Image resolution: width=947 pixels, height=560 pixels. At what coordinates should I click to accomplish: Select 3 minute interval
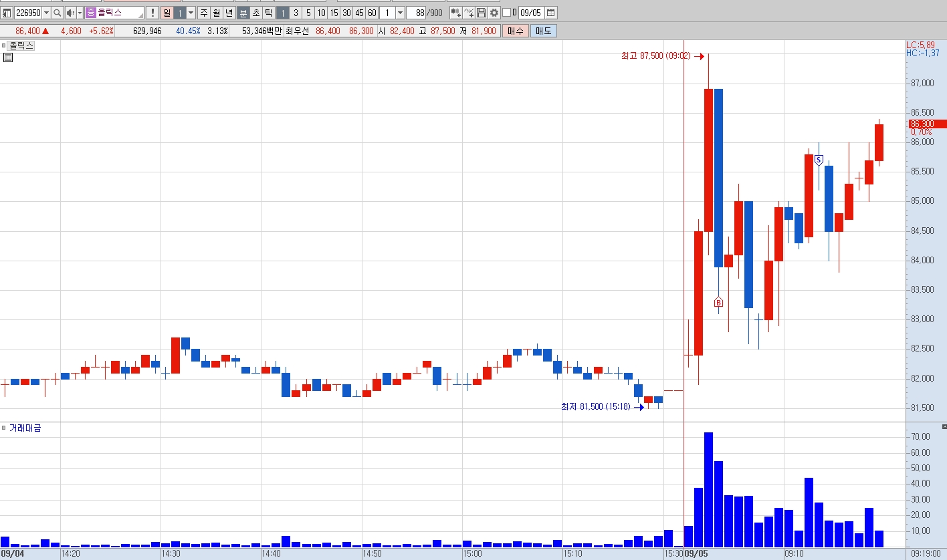coord(296,13)
